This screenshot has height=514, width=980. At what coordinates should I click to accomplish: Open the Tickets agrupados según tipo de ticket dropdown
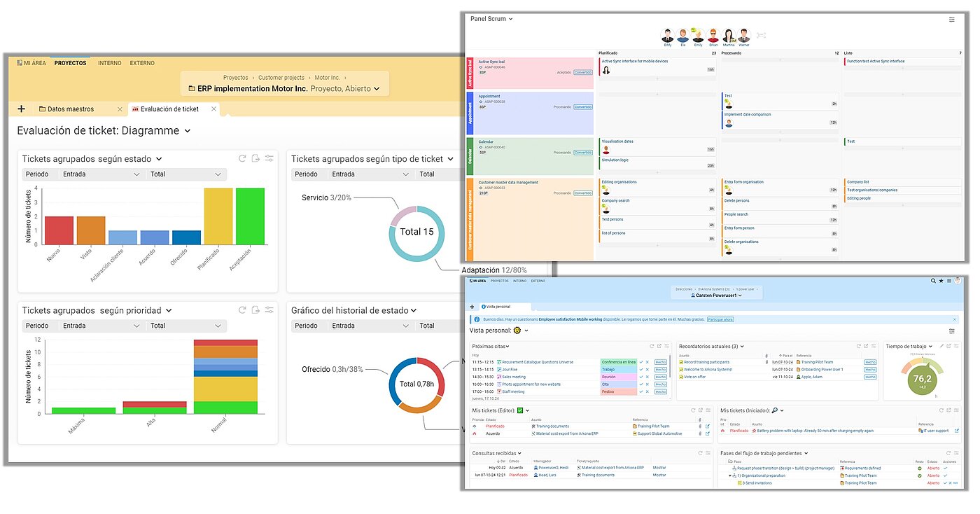pyautogui.click(x=451, y=160)
